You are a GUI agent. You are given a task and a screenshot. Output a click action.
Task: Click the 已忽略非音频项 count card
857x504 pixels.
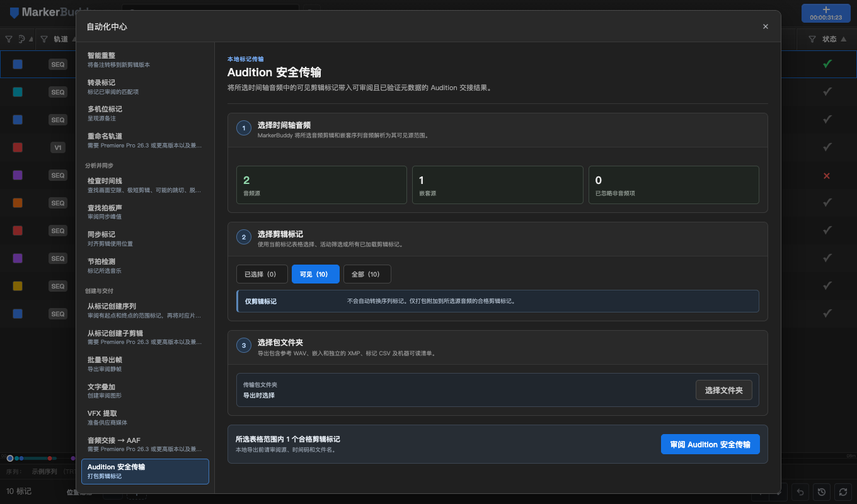click(674, 185)
